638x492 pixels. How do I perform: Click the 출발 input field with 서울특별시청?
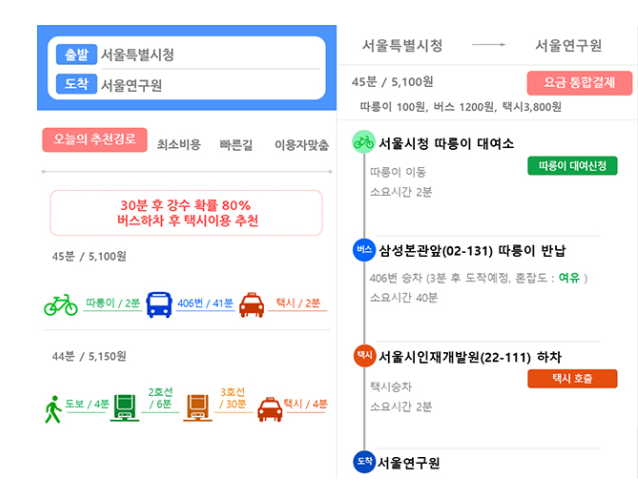[x=187, y=54]
